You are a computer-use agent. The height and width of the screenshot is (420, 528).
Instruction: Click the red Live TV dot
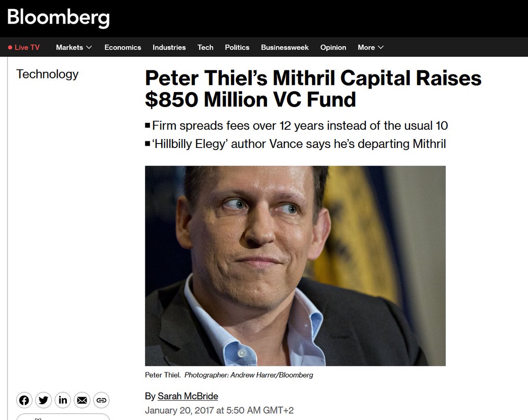(x=10, y=48)
